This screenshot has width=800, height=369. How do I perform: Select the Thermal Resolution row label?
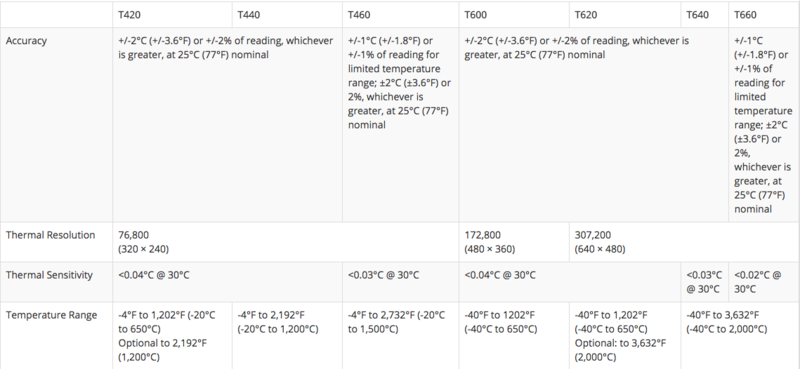[x=50, y=235]
